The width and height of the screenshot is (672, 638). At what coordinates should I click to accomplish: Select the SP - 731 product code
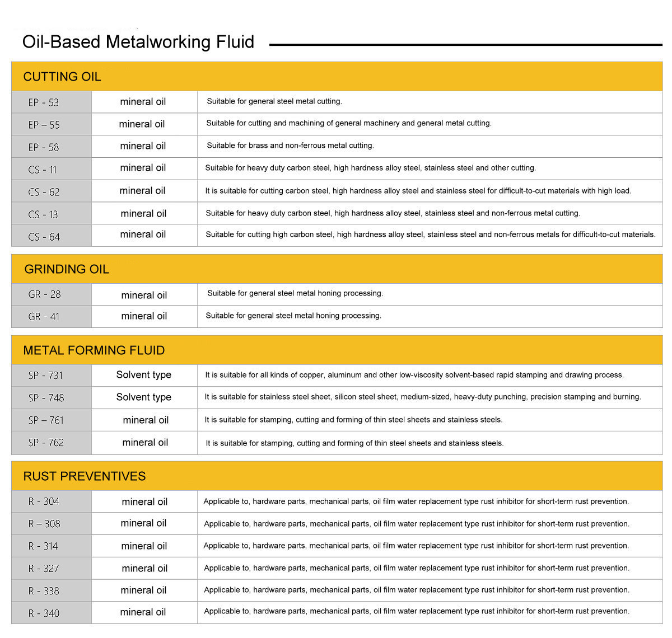pos(45,376)
